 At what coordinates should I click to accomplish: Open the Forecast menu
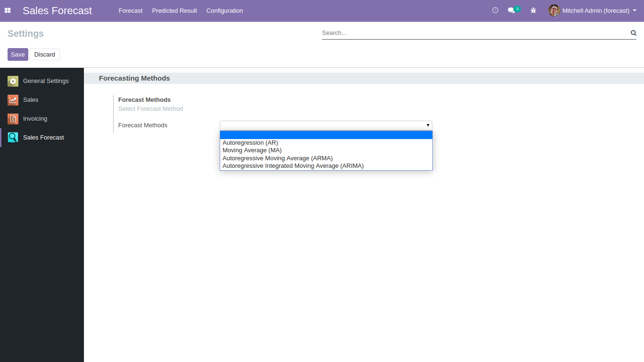[x=131, y=10]
